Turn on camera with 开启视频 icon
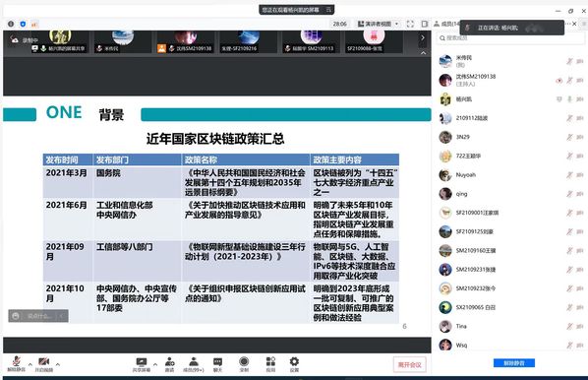Viewport: 588px width, 380px height. [44, 363]
